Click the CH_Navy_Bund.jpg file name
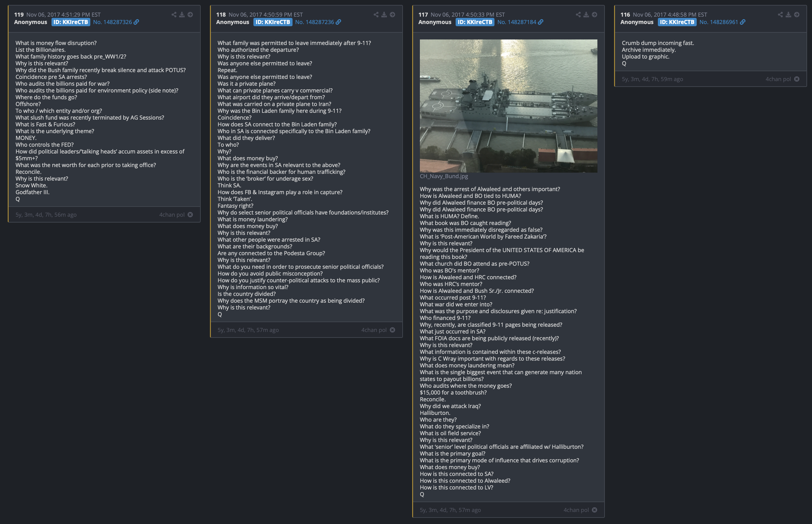812x524 pixels. pyautogui.click(x=444, y=176)
